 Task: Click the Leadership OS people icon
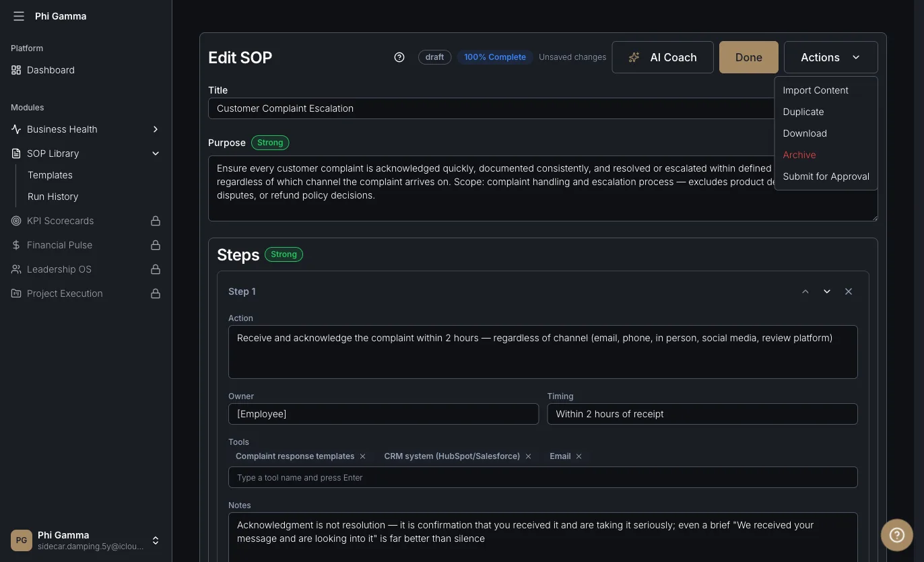[x=16, y=269]
